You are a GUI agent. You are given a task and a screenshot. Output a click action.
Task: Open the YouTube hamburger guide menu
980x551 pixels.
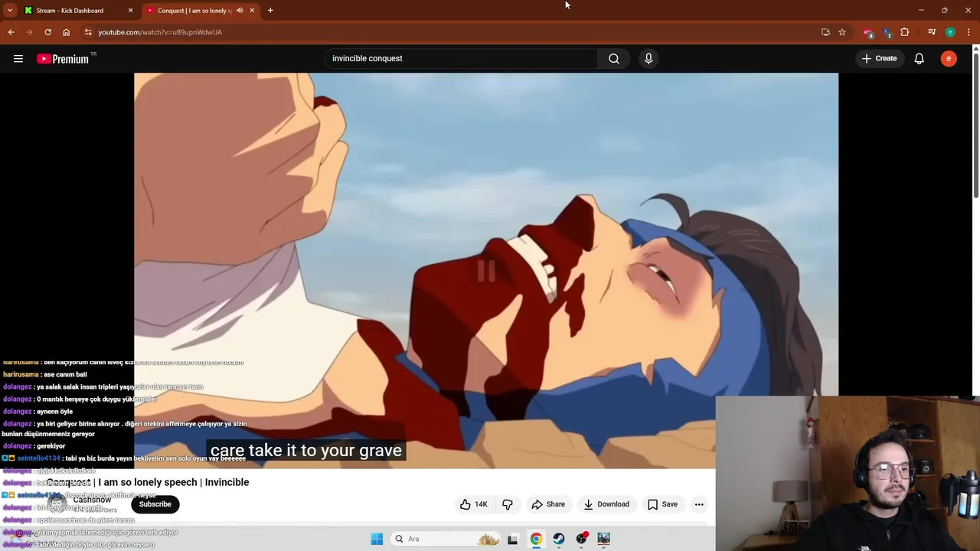pos(18,59)
